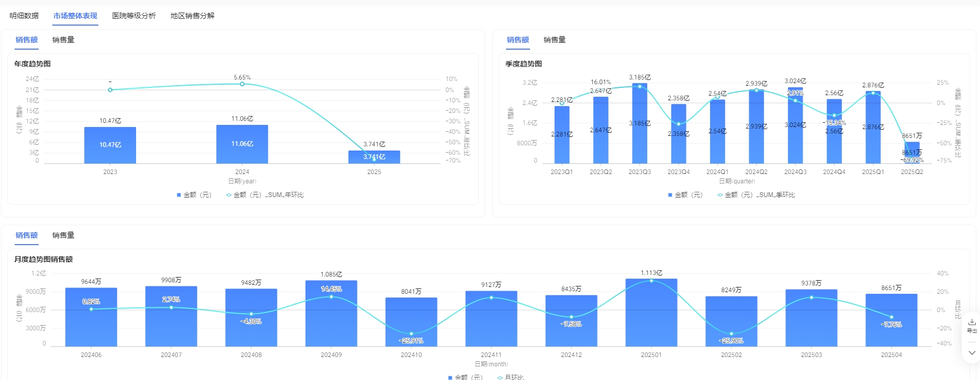980x380 pixels.
Task: Select the 地区销售分解 tab
Action: 193,16
